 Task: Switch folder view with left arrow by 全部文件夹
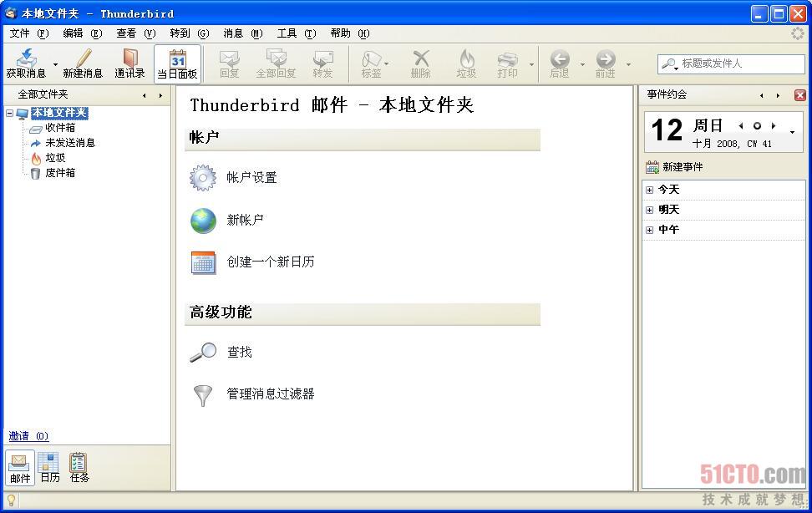coord(145,95)
